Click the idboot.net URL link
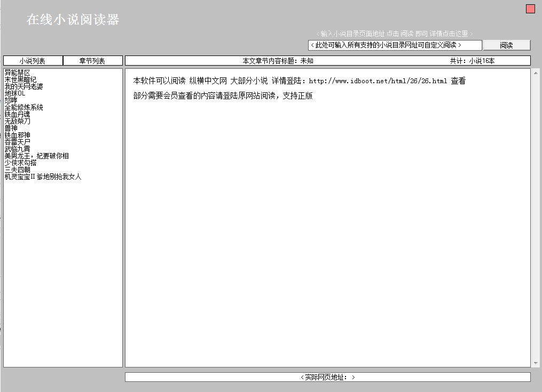The height and width of the screenshot is (392, 542). tap(378, 81)
